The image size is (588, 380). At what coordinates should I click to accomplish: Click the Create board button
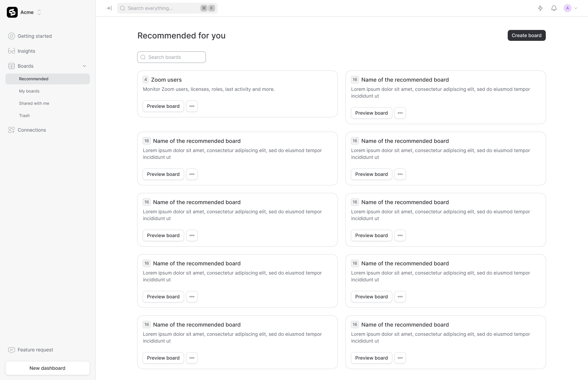tap(526, 35)
